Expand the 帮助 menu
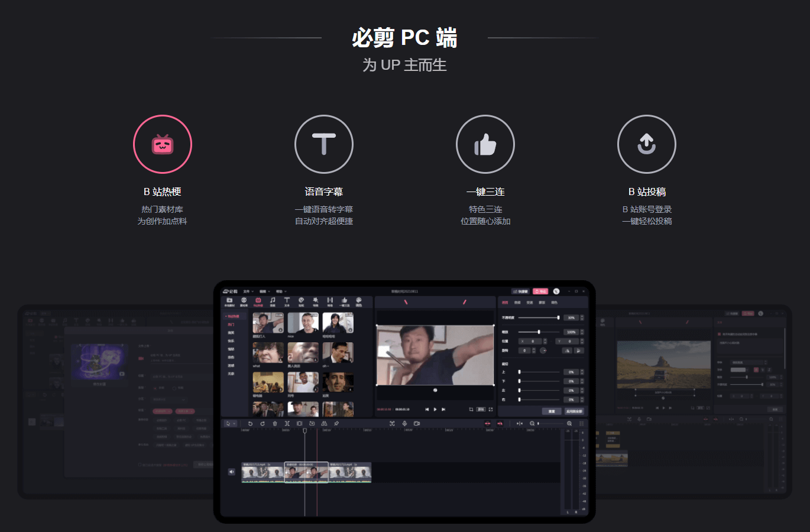Screen dimensions: 810x532 [x=279, y=291]
